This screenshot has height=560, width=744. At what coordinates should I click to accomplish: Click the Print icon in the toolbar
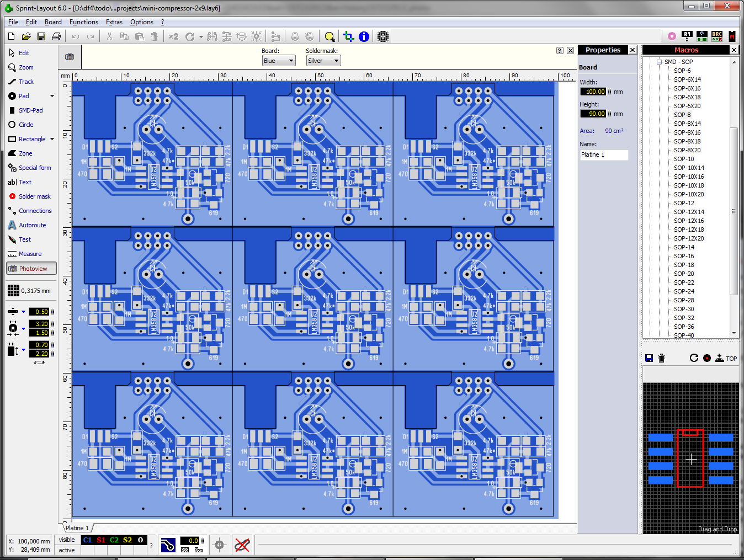click(x=56, y=36)
